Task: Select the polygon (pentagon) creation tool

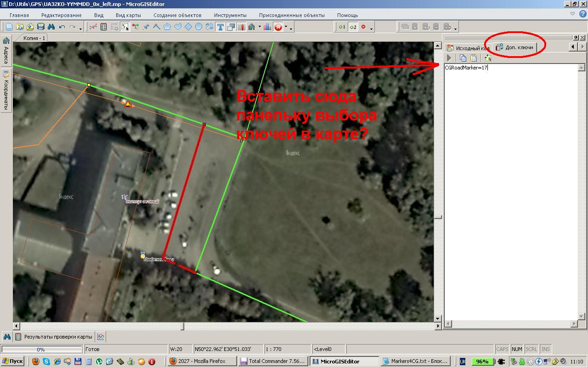Action: point(167,27)
